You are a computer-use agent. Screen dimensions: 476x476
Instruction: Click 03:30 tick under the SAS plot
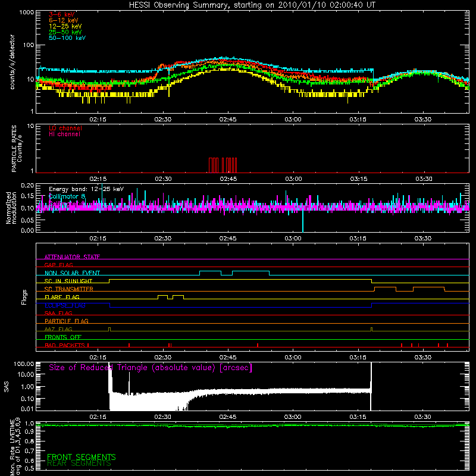pos(423,417)
